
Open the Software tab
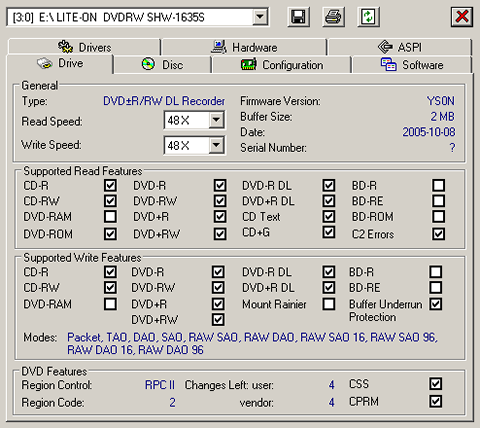click(412, 64)
